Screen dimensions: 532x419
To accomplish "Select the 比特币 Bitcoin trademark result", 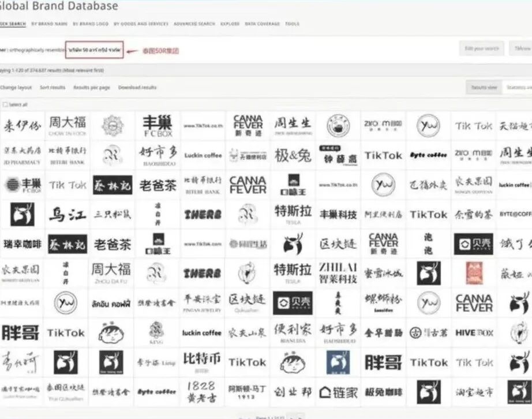I will 202,362.
